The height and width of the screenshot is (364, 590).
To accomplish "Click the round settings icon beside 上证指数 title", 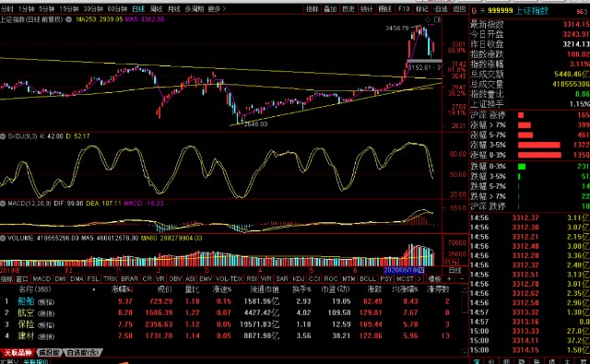I will 69,19.
